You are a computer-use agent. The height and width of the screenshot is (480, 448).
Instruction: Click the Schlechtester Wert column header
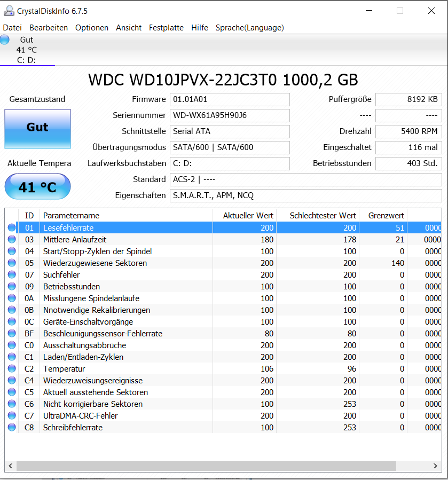coord(318,216)
